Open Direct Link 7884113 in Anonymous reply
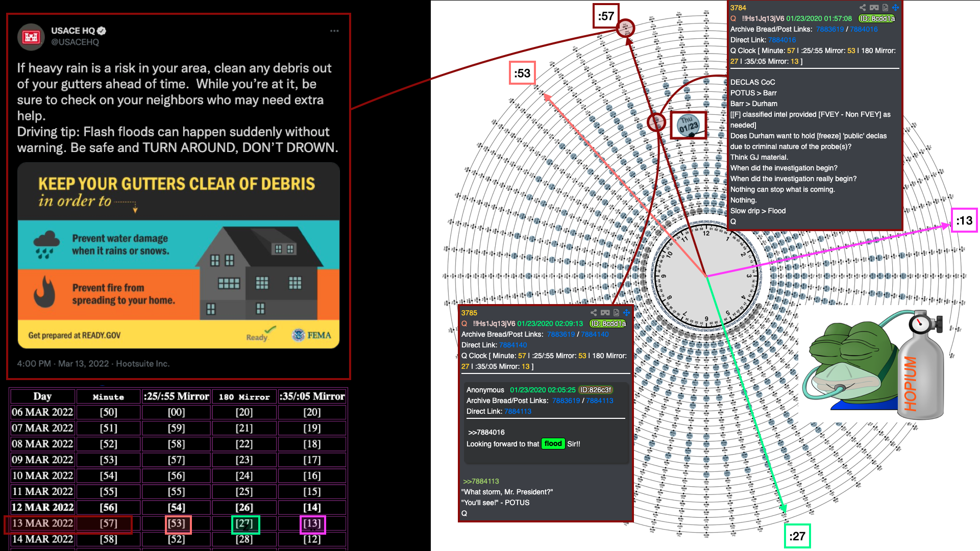The image size is (980, 551). (518, 411)
